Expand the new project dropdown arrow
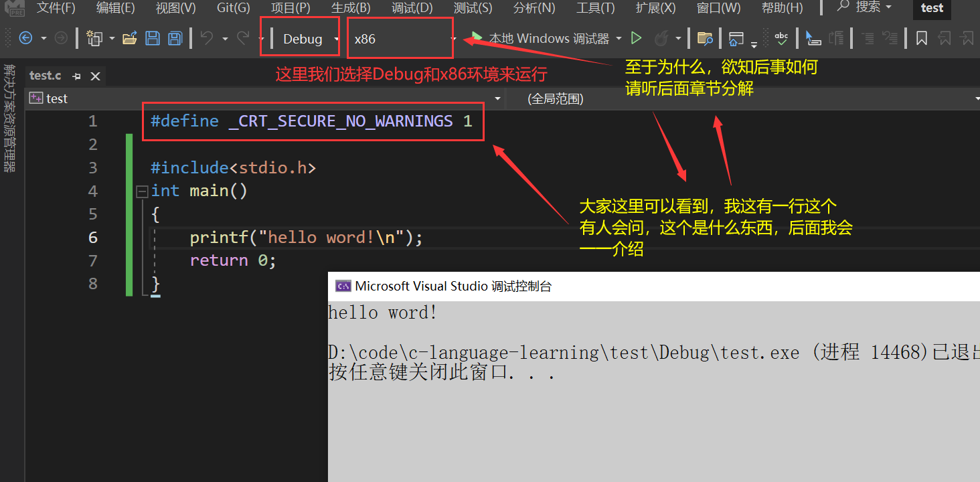Viewport: 980px width, 482px height. click(x=112, y=39)
